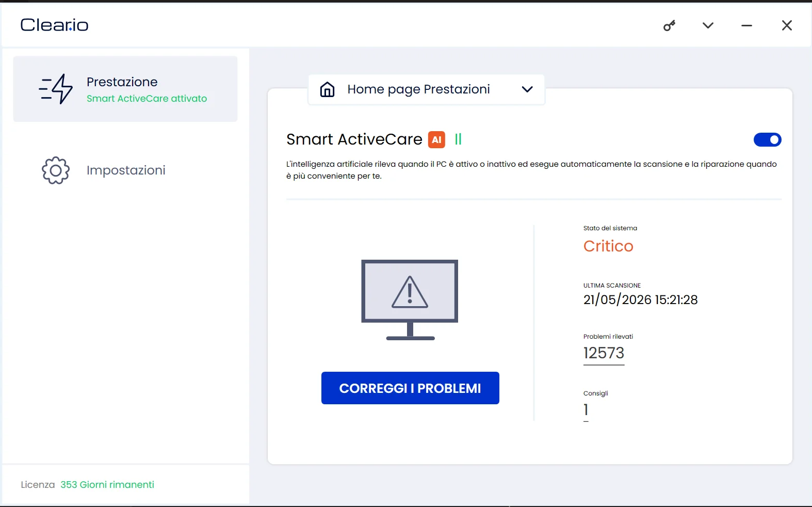
Task: Click the home icon in page selector
Action: tap(327, 89)
